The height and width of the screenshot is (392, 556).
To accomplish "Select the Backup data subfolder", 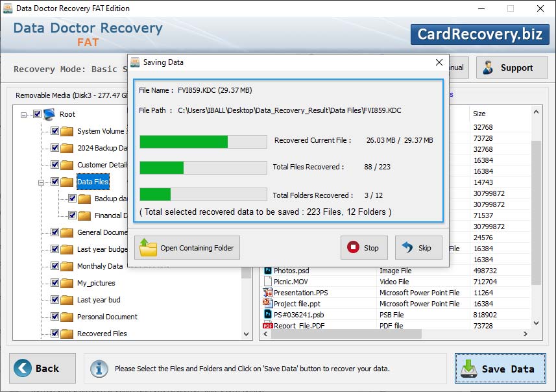I will 111,199.
